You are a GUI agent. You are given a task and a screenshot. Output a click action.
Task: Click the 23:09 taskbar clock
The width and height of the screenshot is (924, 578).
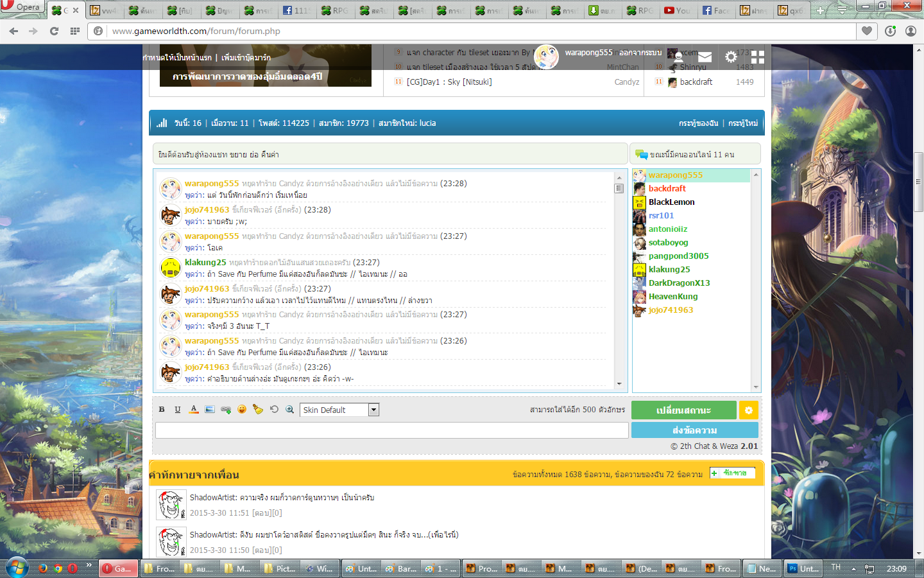[x=896, y=568]
